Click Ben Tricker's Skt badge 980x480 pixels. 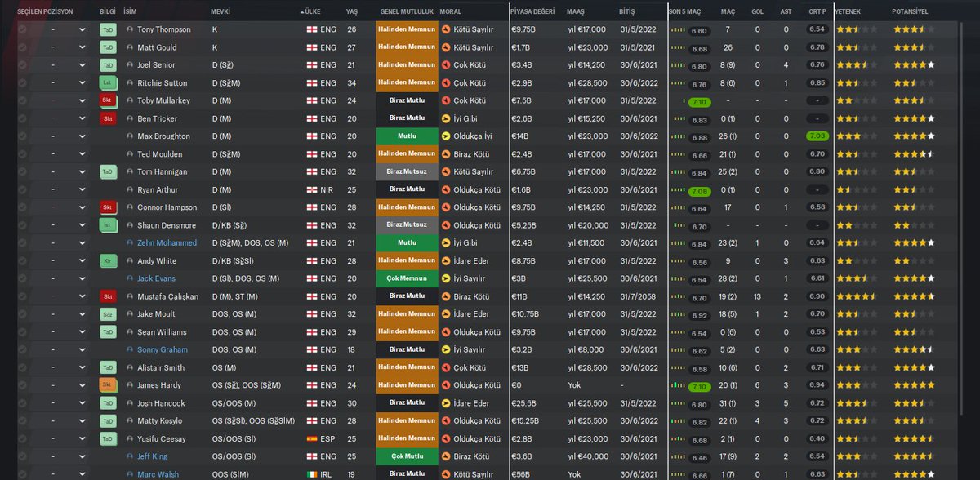109,118
